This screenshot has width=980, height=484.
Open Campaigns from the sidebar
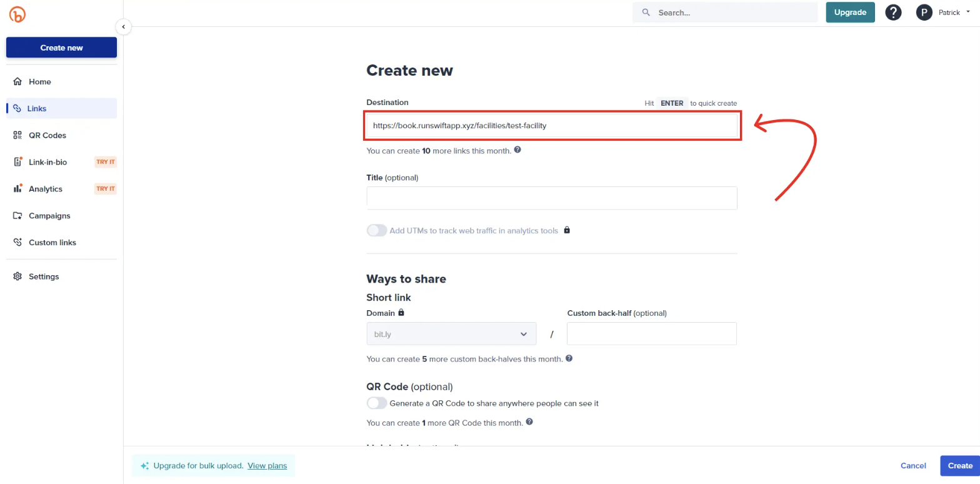pyautogui.click(x=49, y=216)
